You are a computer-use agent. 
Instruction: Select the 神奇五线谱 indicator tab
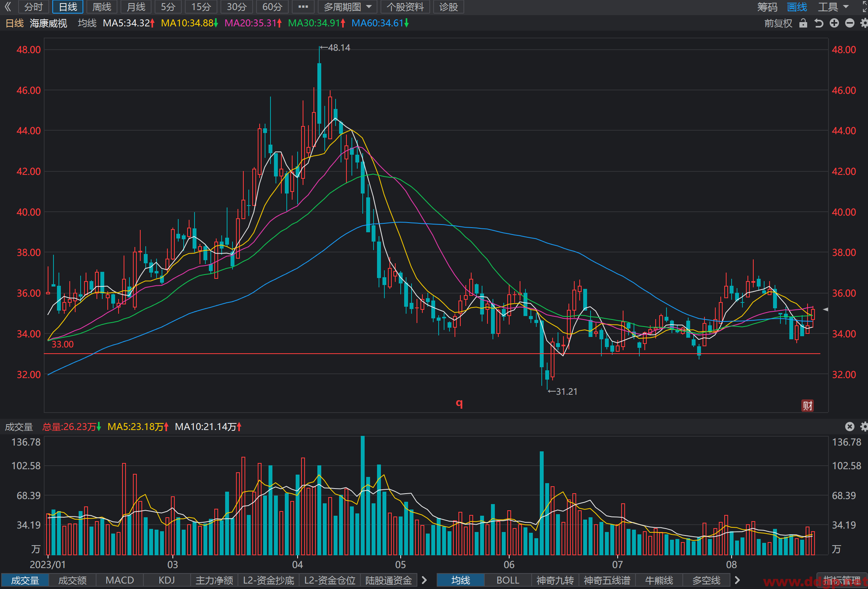click(607, 580)
